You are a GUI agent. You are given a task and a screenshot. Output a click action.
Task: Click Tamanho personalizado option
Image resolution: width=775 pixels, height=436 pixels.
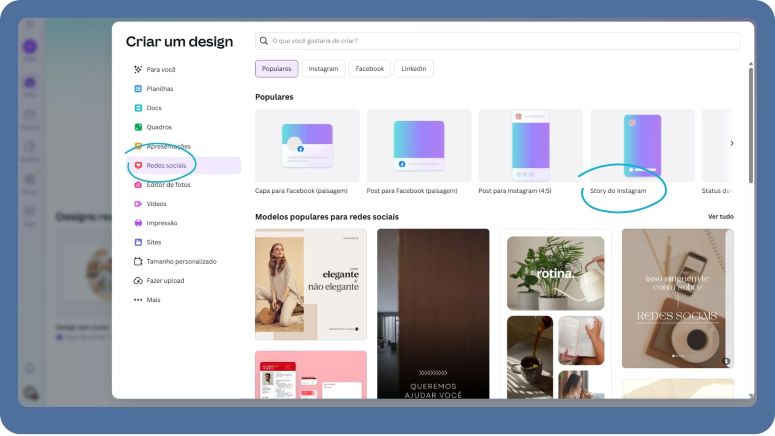tap(183, 262)
